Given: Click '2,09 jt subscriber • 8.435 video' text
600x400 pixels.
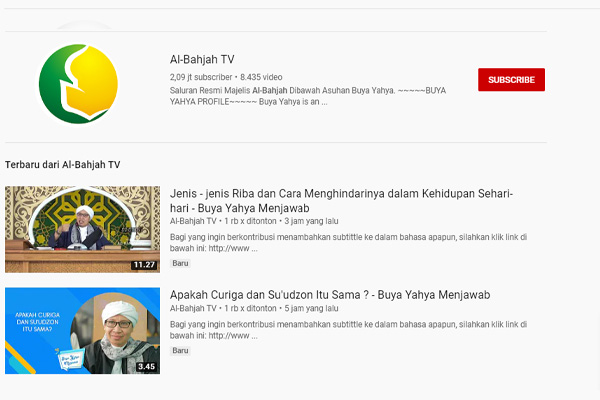Looking at the screenshot, I should pos(226,77).
